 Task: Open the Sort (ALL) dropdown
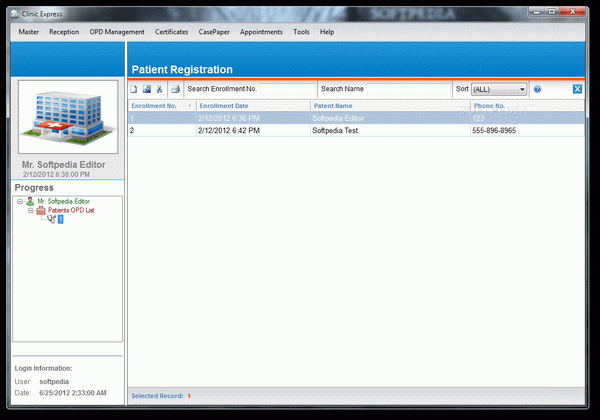[499, 89]
